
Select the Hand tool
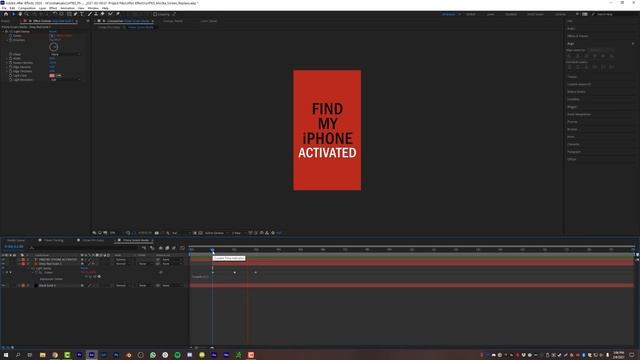click(20, 14)
